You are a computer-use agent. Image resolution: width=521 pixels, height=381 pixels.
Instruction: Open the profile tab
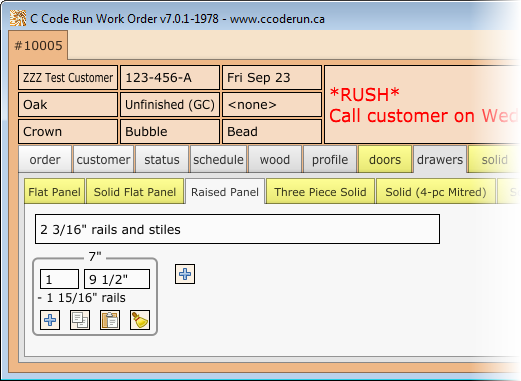click(330, 159)
